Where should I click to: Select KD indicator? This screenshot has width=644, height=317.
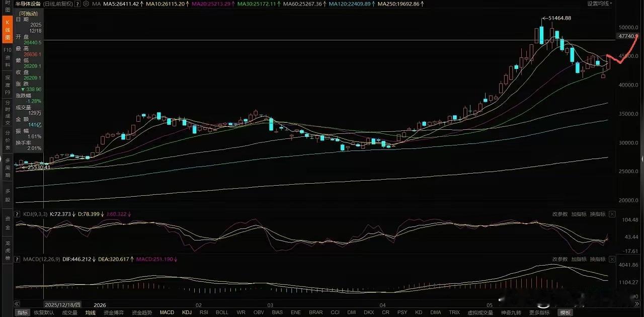(x=419, y=312)
